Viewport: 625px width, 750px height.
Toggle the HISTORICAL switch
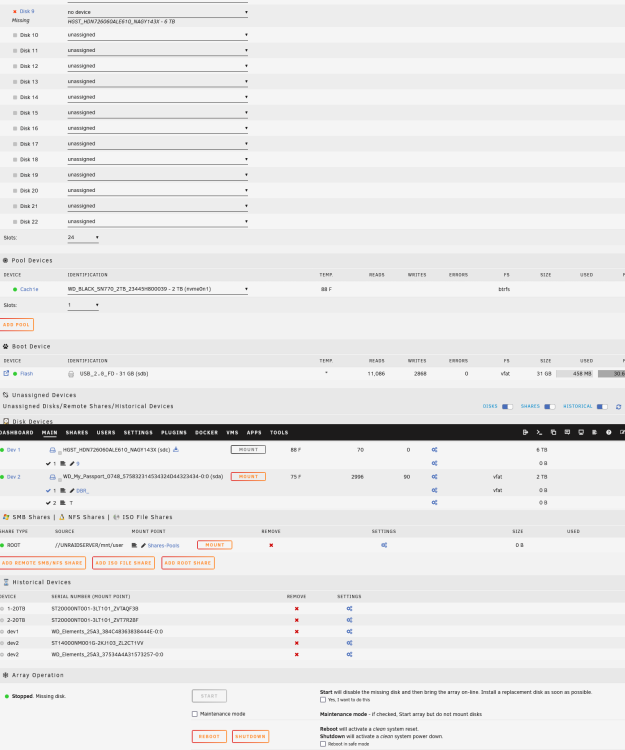[603, 407]
